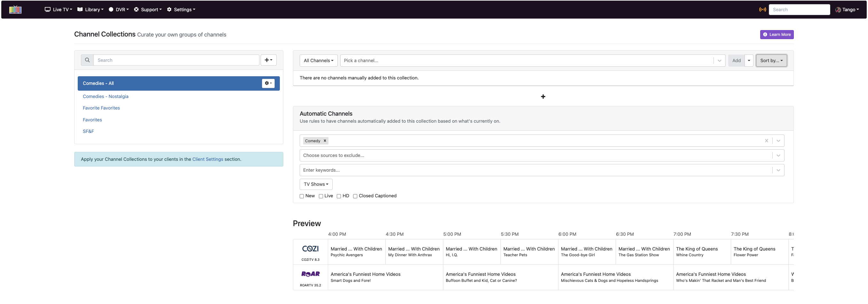Screen dimensions: 868x304
Task: Click The Gas Station Show listing
Action: (x=644, y=252)
